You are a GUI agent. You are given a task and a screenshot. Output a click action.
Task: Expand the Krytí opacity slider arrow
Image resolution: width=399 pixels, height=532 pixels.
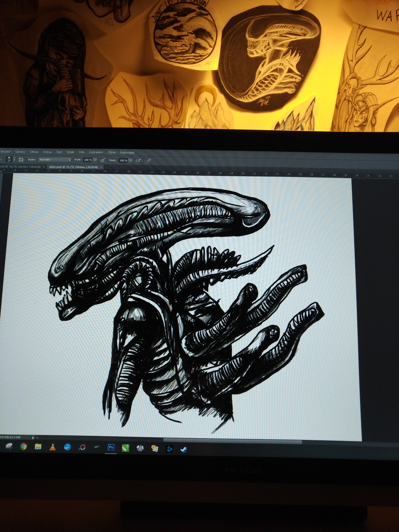95,160
